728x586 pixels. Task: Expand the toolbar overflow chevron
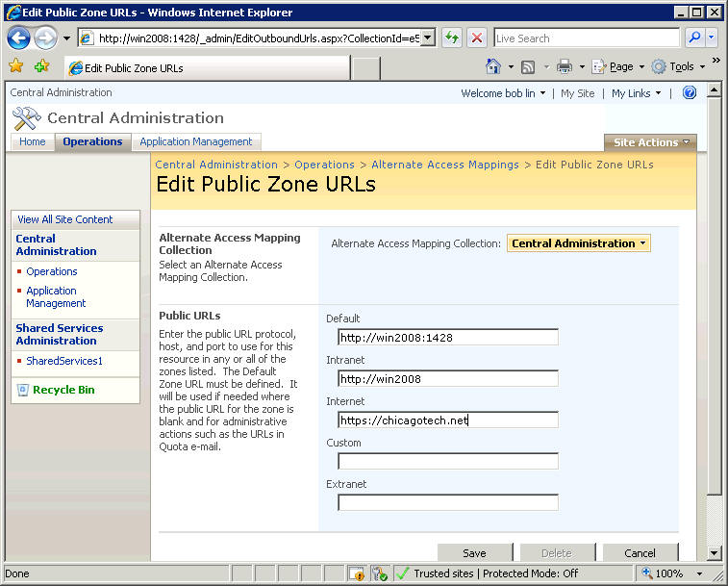click(x=716, y=61)
